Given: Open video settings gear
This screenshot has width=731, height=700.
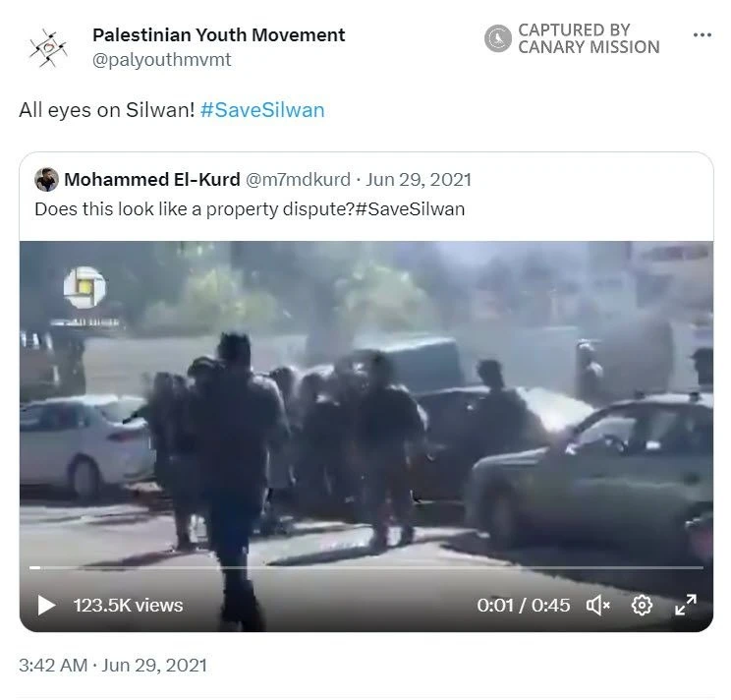Looking at the screenshot, I should point(642,606).
